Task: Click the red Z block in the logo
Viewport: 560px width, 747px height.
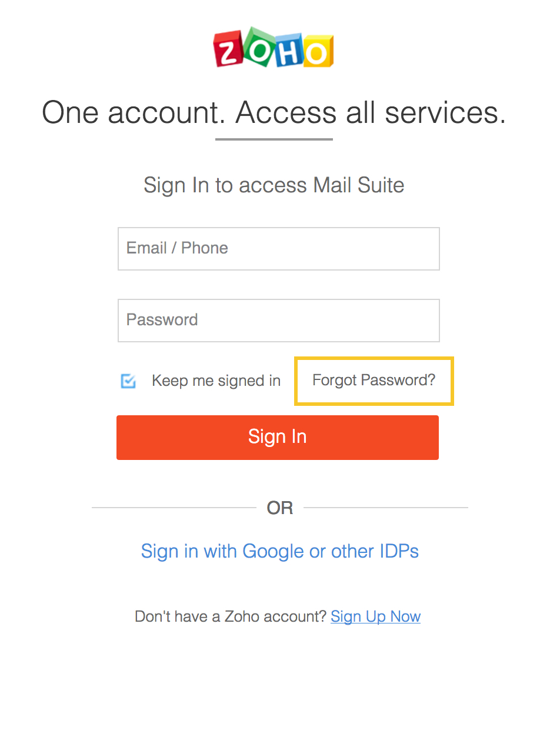Action: point(229,49)
